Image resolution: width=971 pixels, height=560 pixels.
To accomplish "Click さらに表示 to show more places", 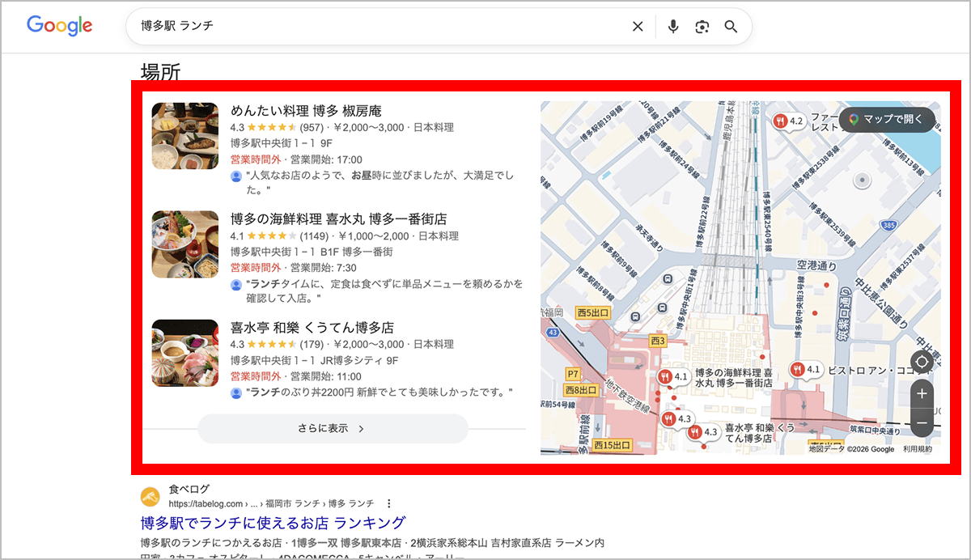I will coord(333,429).
